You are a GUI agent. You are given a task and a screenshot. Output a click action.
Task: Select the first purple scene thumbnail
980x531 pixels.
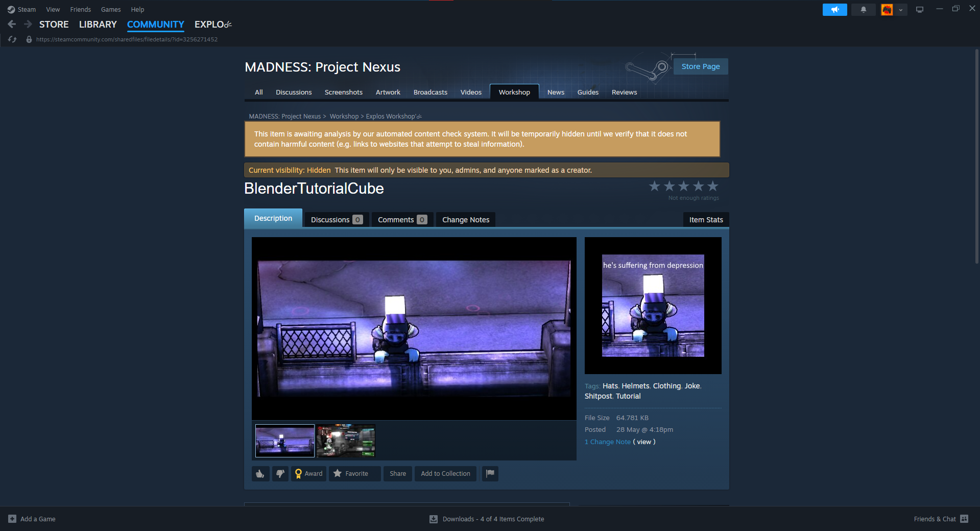285,441
